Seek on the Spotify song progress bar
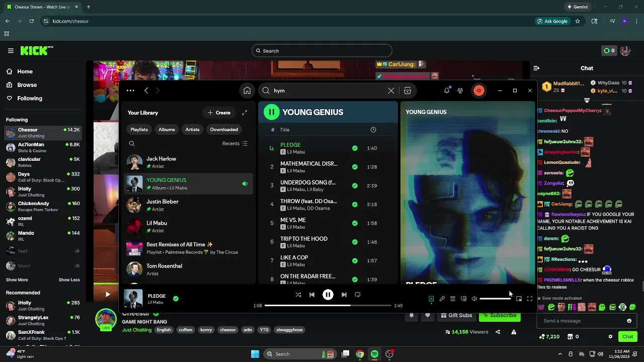The height and width of the screenshot is (362, 644). click(328, 305)
